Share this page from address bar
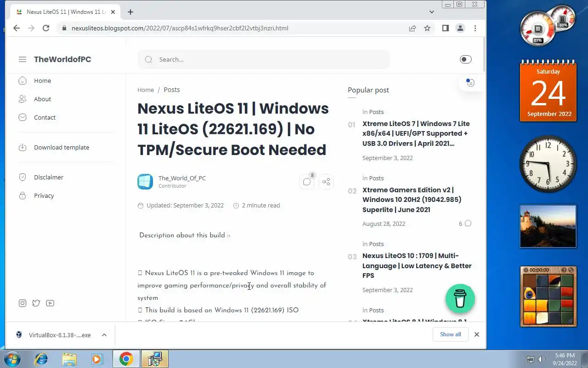Viewport: 588px width, 368px height. 413,28
